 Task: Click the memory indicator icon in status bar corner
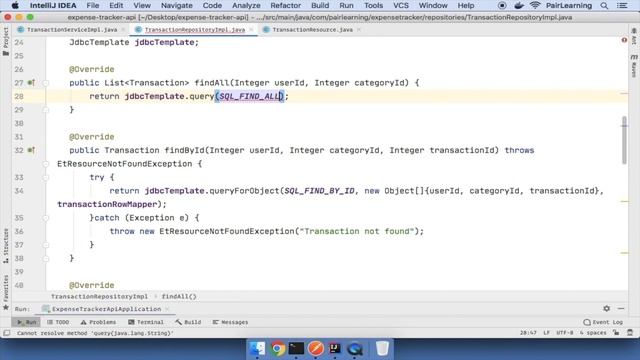[630, 333]
